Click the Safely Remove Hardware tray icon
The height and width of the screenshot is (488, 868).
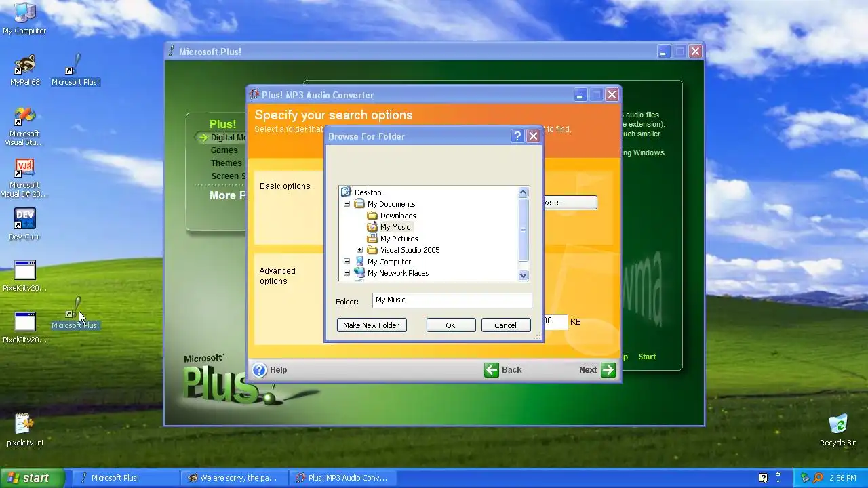point(806,478)
